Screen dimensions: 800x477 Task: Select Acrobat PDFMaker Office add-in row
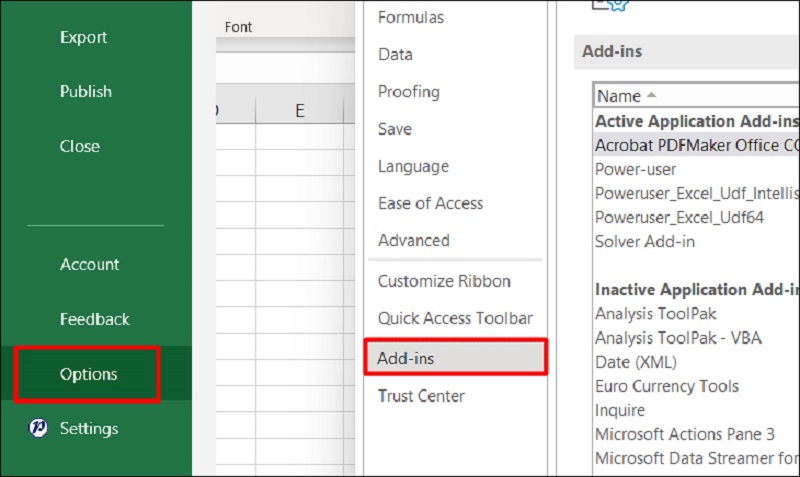click(695, 145)
